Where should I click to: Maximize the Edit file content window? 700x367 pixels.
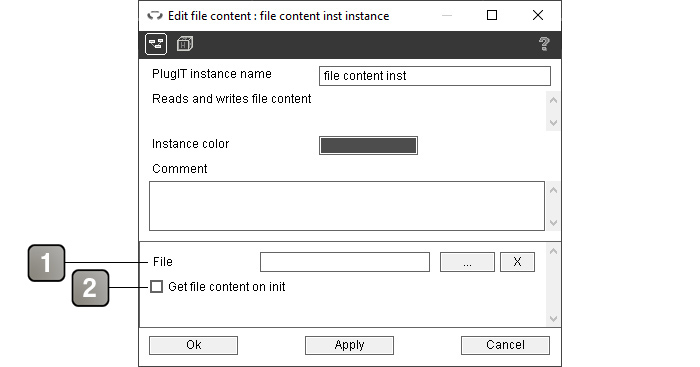492,15
